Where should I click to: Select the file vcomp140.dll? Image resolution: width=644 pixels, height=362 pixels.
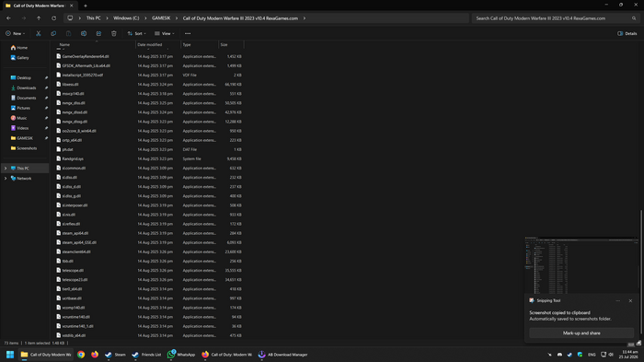[73, 308]
